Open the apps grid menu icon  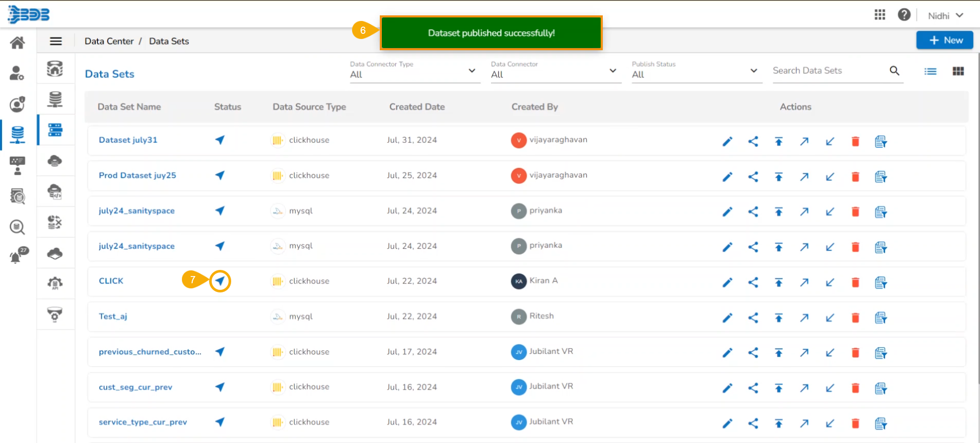[880, 15]
